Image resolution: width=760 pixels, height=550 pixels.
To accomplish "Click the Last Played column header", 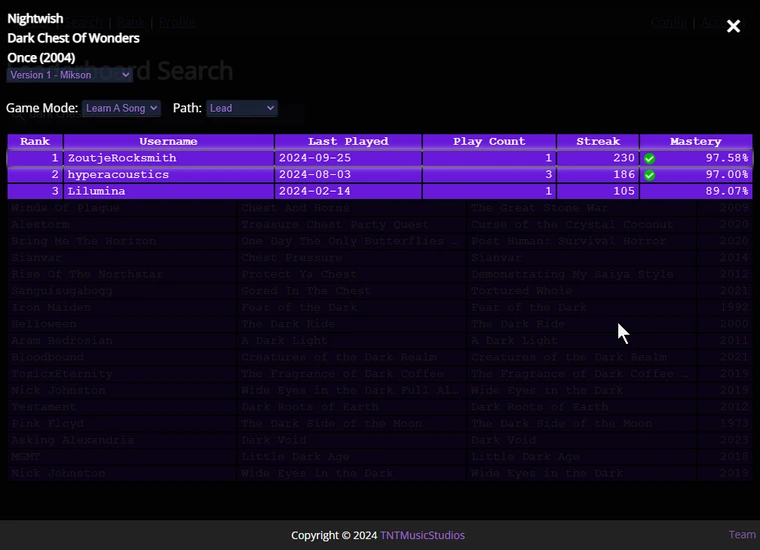I will click(x=347, y=141).
